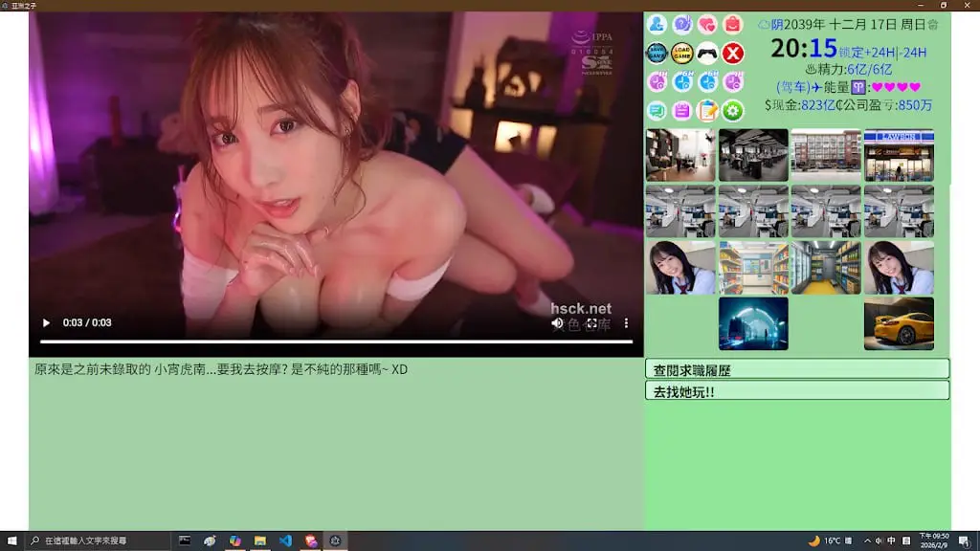Image resolution: width=980 pixels, height=551 pixels.
Task: Mute the video volume
Action: [557, 323]
